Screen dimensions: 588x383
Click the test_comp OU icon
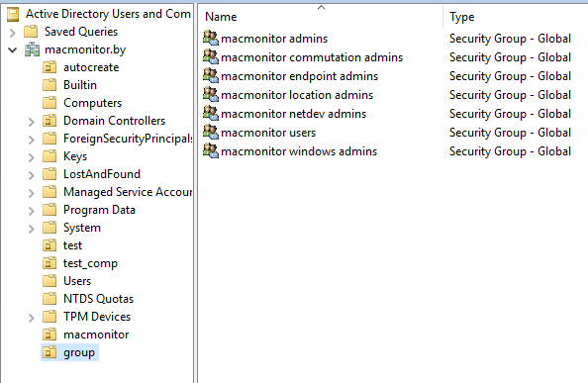[x=49, y=263]
